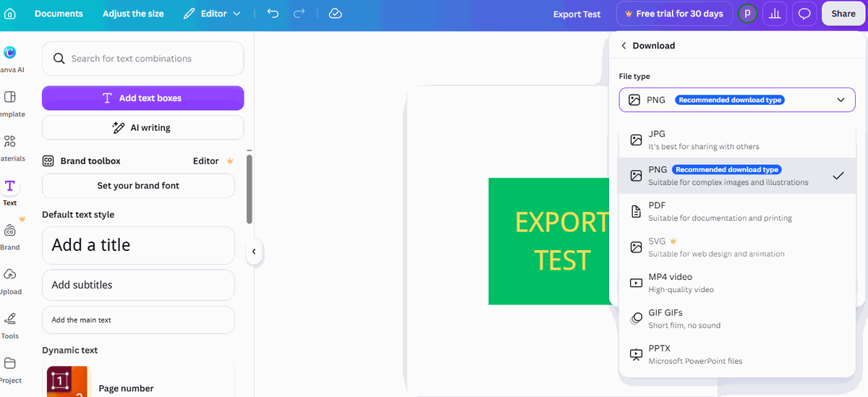Open the Tools sidebar panel
This screenshot has width=868, height=397.
10,325
